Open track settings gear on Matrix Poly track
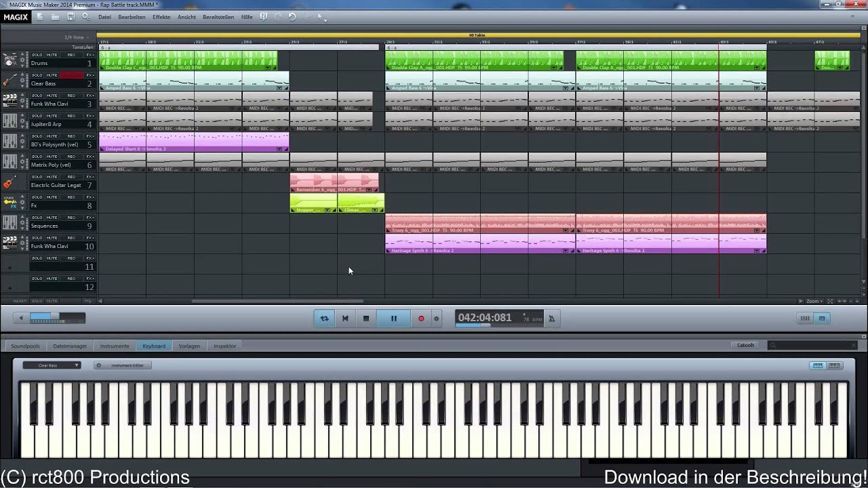This screenshot has height=488, width=868. (23, 161)
